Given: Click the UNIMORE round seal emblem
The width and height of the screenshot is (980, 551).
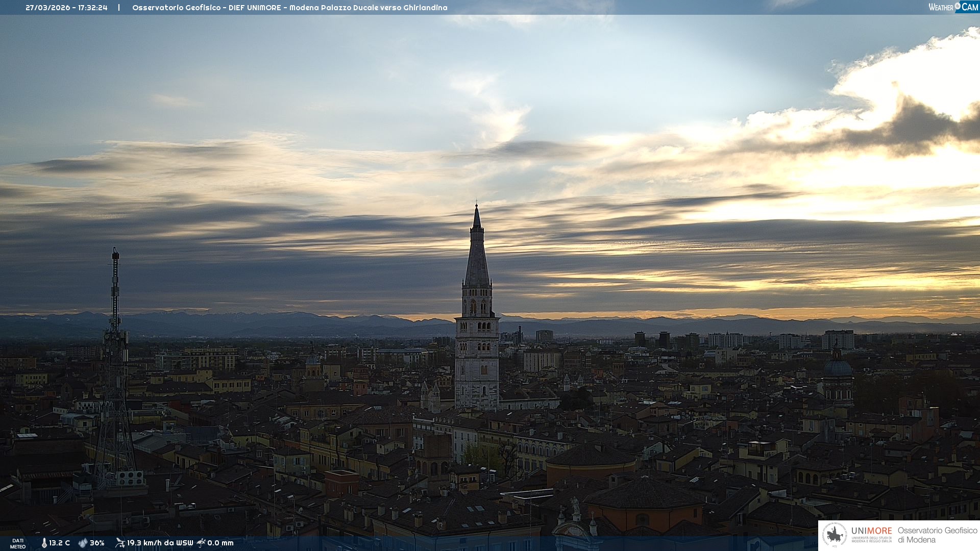Looking at the screenshot, I should pos(835,535).
